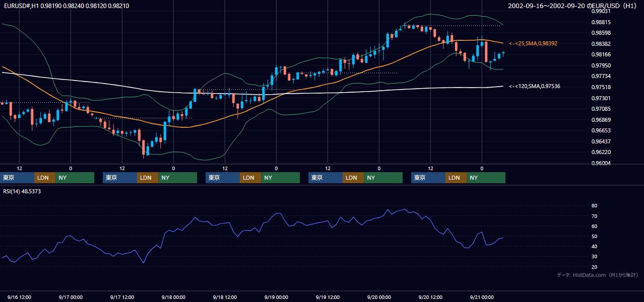Viewport: 644px width, 302px height.
Task: Click the leftmost 東京 session block
Action: pyautogui.click(x=17, y=178)
